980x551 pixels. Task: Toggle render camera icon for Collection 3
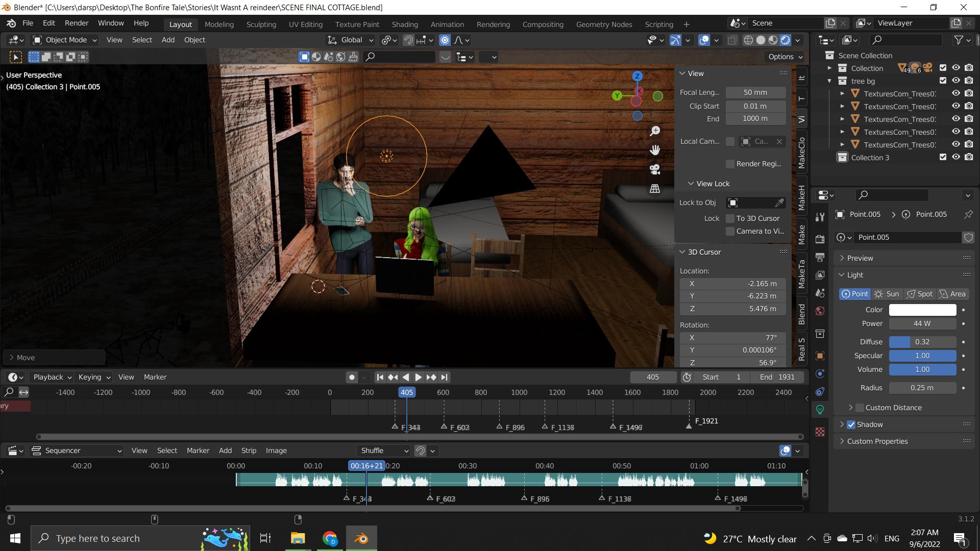[x=969, y=158]
